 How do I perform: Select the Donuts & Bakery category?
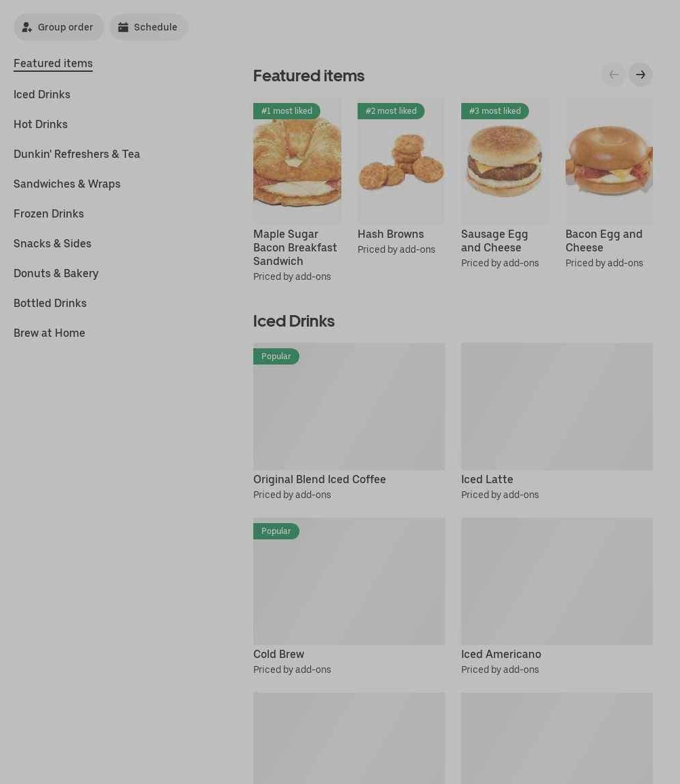coord(56,274)
